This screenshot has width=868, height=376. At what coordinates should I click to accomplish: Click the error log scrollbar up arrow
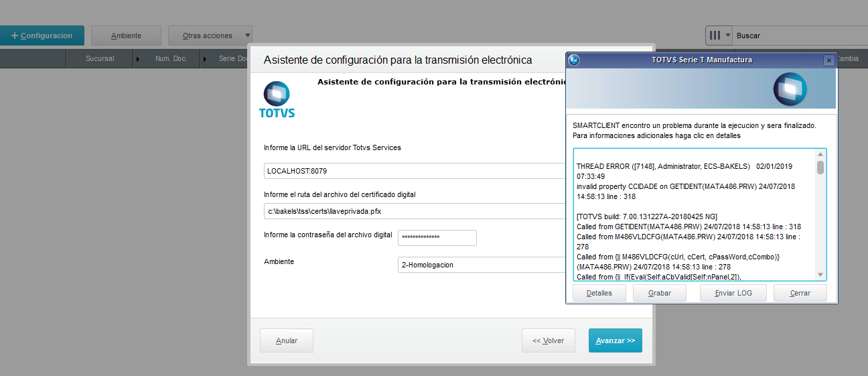820,154
